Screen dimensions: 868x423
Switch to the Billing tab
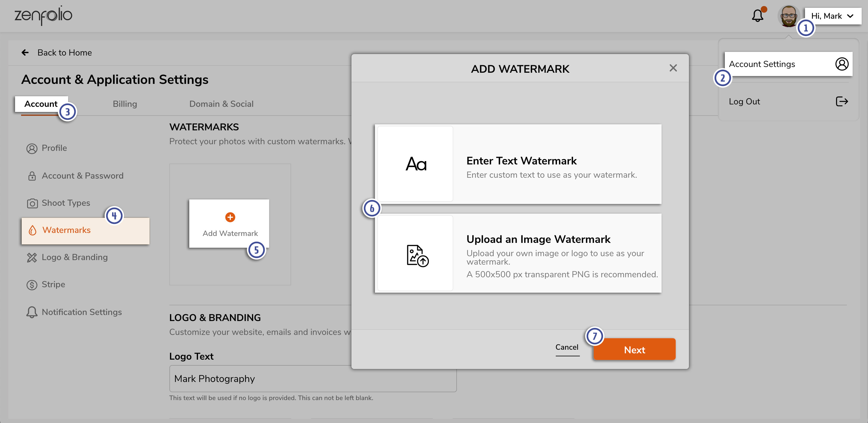point(125,104)
